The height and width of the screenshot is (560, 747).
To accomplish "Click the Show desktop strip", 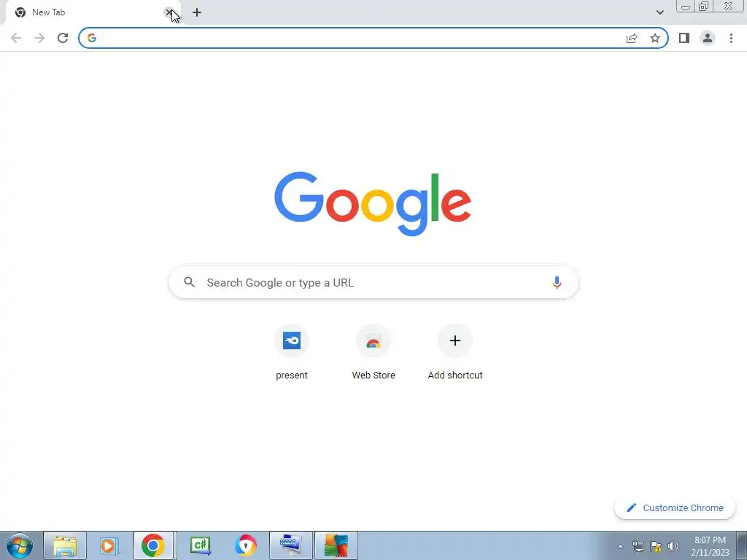I will tap(741, 545).
